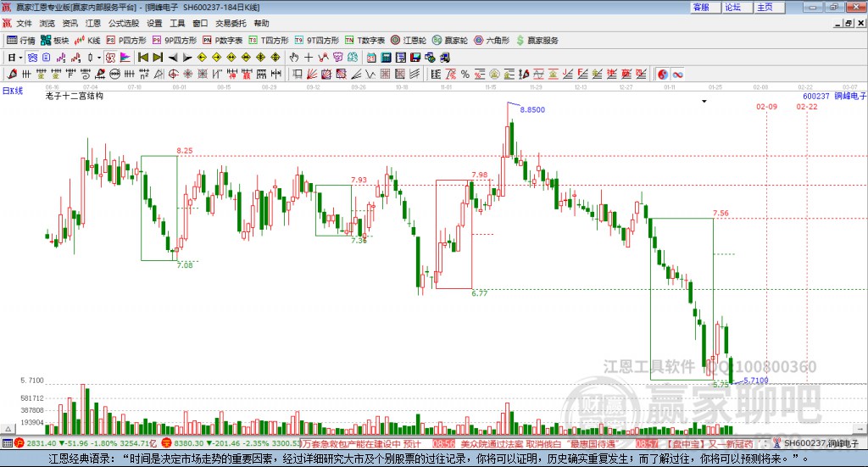Open the T数字表 time number table
Screen dimensions: 868x467
coord(364,41)
